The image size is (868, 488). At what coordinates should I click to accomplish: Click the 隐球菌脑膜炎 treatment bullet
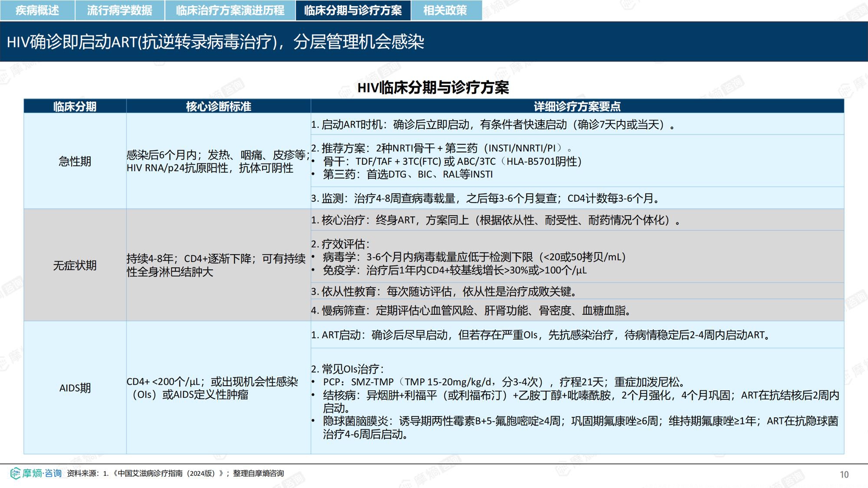click(575, 427)
